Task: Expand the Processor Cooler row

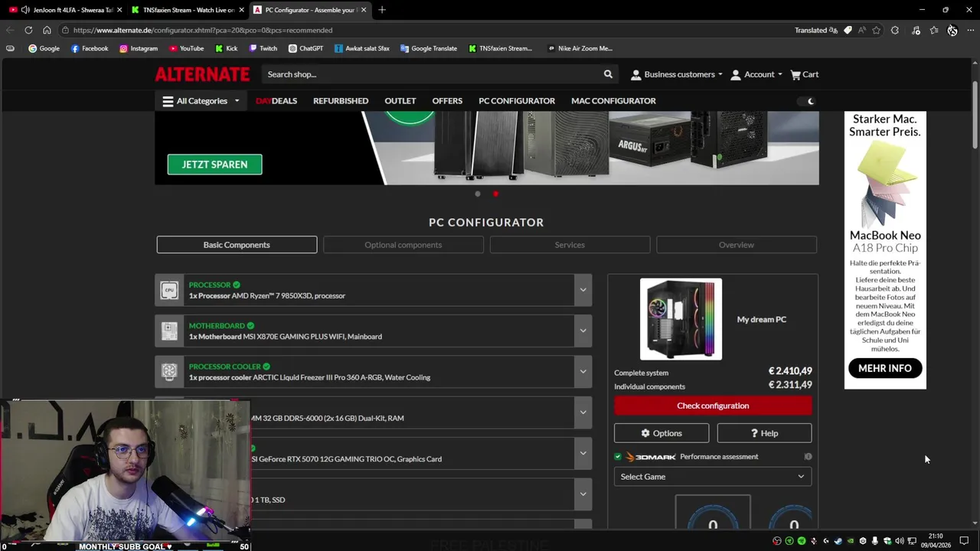Action: tap(583, 372)
